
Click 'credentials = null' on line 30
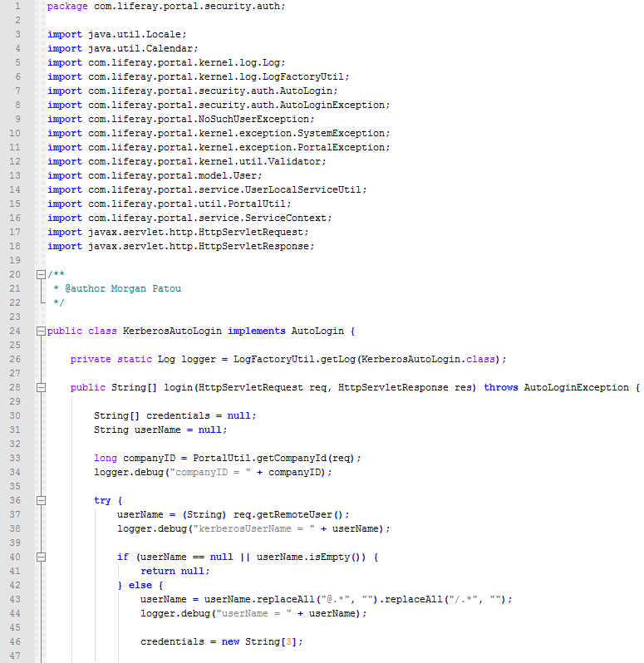tap(199, 416)
